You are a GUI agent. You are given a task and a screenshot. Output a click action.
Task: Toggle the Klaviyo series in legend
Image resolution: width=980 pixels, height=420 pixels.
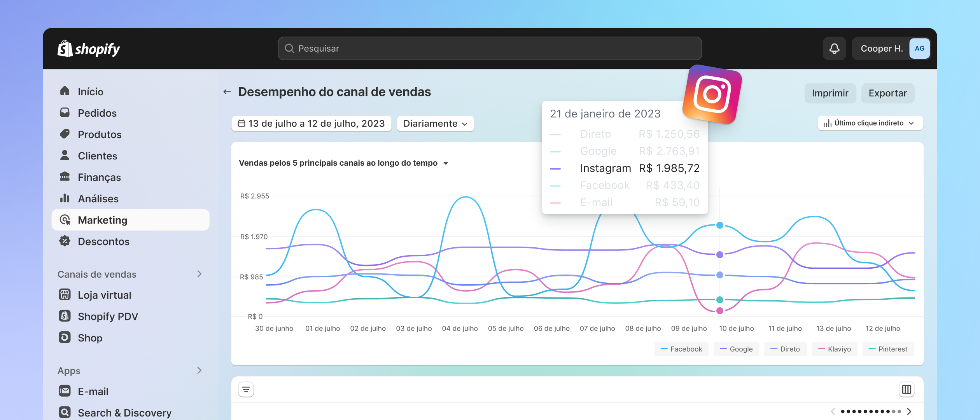pyautogui.click(x=835, y=349)
